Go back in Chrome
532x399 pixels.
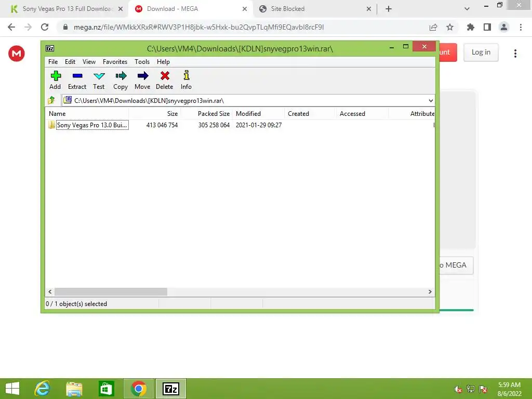coord(11,27)
